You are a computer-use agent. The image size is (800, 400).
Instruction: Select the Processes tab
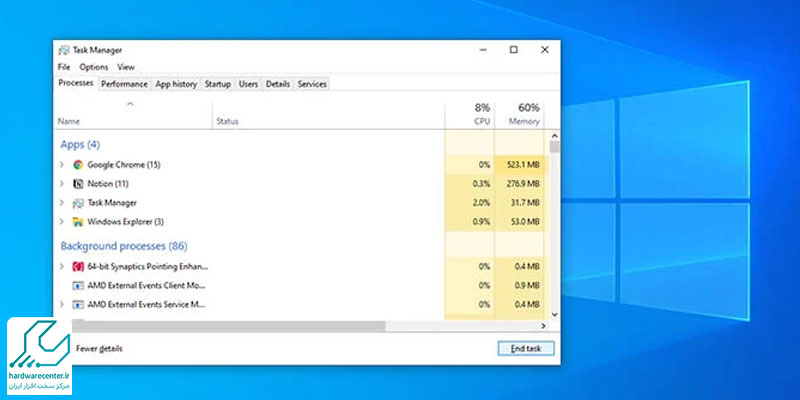pos(76,83)
